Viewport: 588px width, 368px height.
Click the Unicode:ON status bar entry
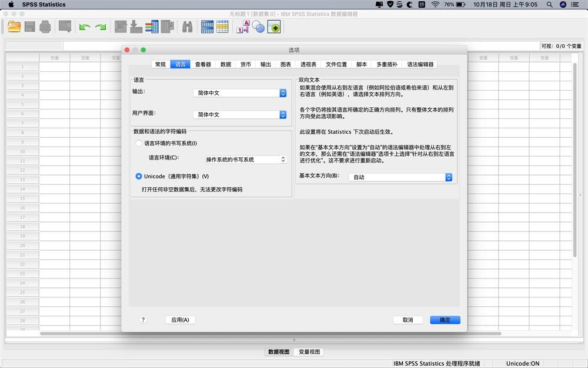(523, 363)
